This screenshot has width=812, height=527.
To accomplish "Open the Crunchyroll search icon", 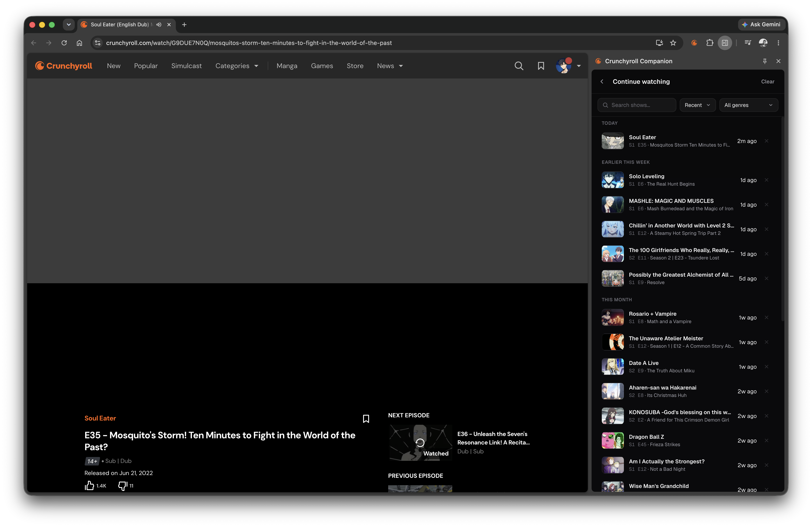I will click(519, 66).
